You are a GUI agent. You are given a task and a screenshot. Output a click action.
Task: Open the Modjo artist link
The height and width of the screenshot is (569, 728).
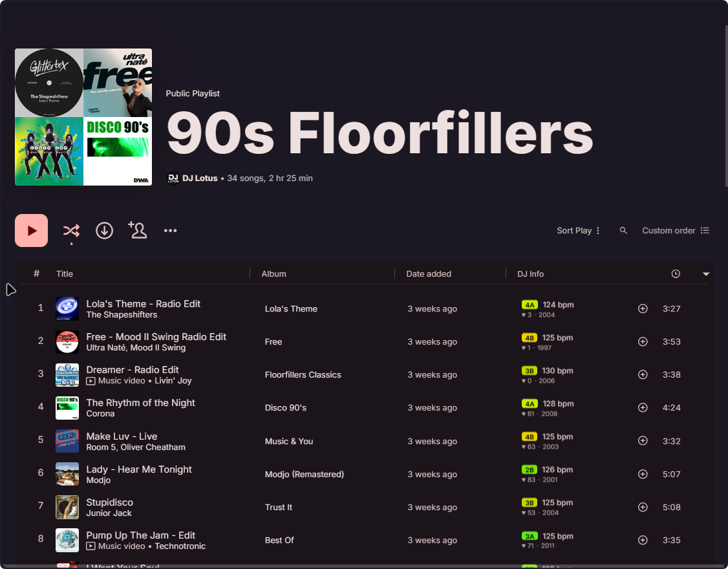click(98, 480)
